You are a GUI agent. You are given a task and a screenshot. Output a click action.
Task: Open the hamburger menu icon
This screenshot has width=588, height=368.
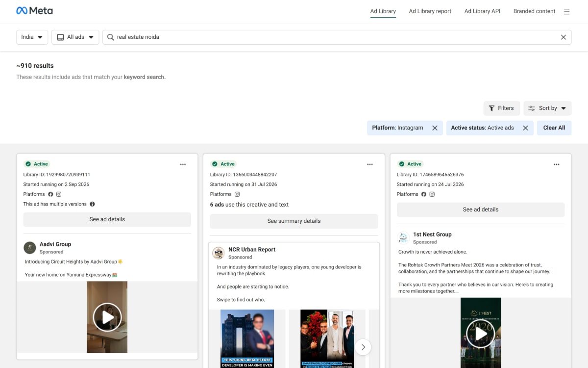[x=566, y=12]
